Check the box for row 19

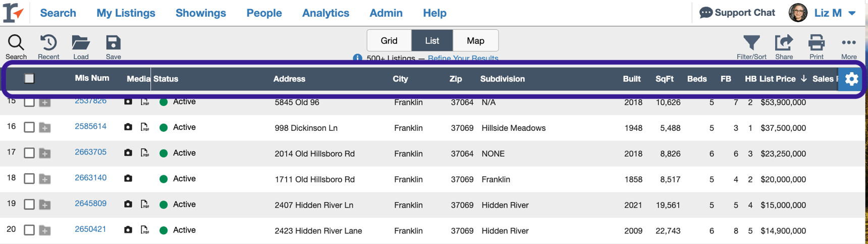[29, 205]
